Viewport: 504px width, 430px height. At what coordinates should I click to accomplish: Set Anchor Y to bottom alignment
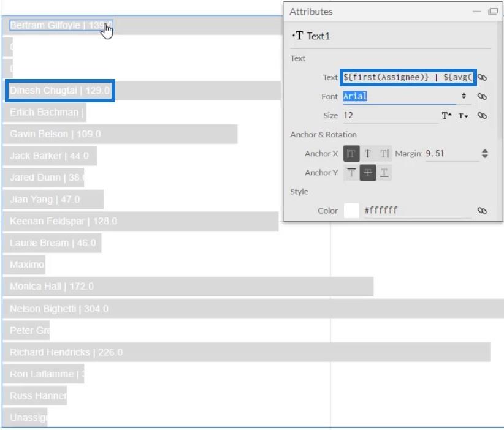click(384, 173)
